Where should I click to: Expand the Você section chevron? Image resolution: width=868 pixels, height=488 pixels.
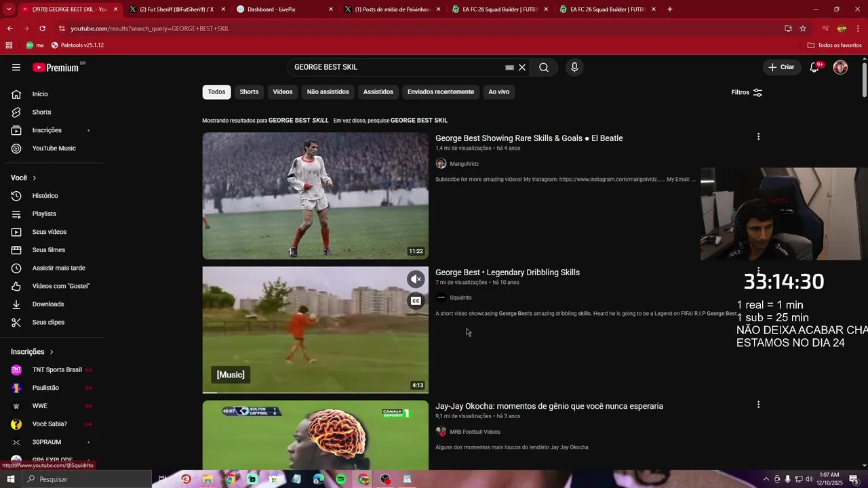coord(35,178)
